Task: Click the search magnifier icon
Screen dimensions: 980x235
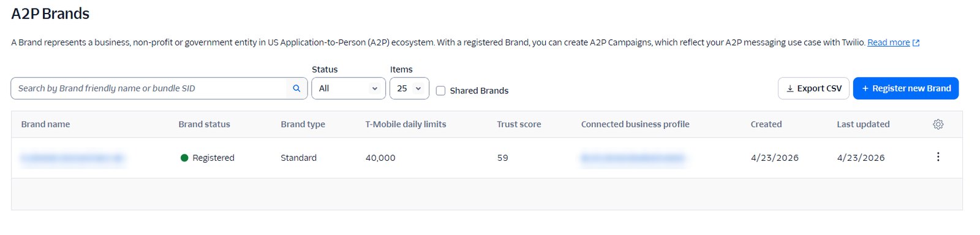Action: coord(296,88)
